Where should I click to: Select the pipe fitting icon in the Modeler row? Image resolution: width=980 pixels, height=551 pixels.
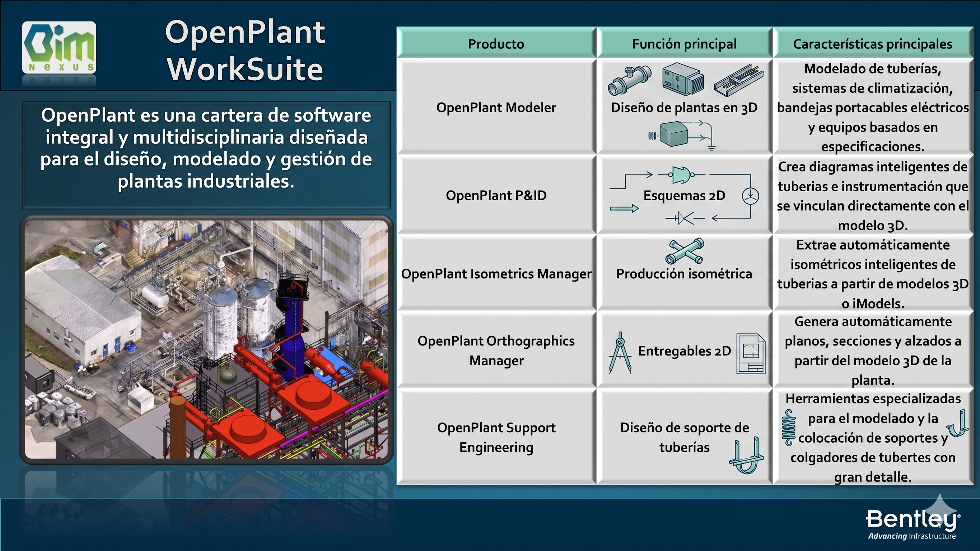[630, 81]
